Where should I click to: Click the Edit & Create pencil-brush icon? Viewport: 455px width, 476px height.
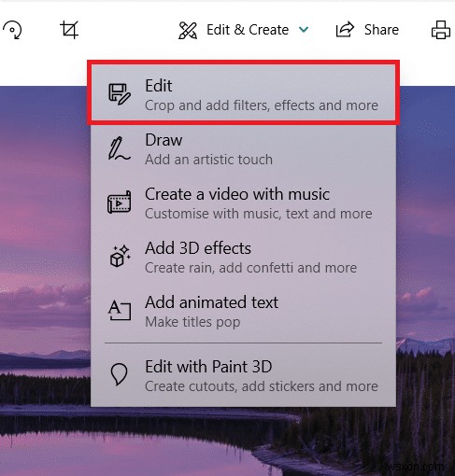pyautogui.click(x=188, y=30)
